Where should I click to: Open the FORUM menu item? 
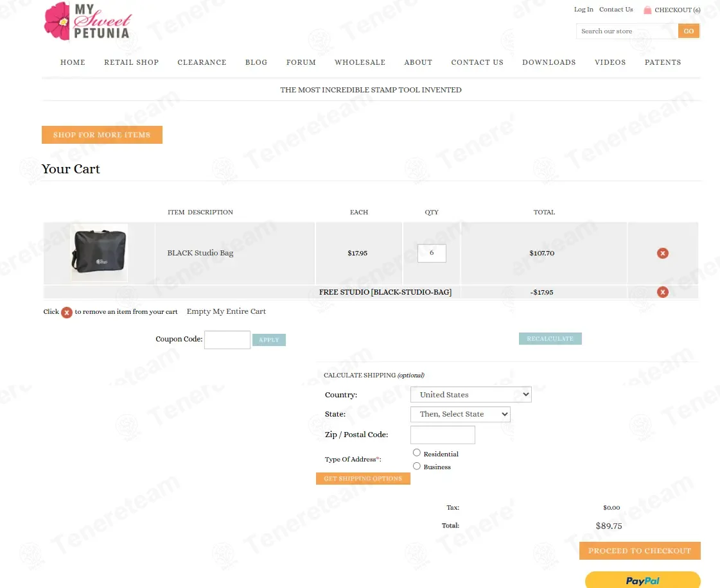301,62
